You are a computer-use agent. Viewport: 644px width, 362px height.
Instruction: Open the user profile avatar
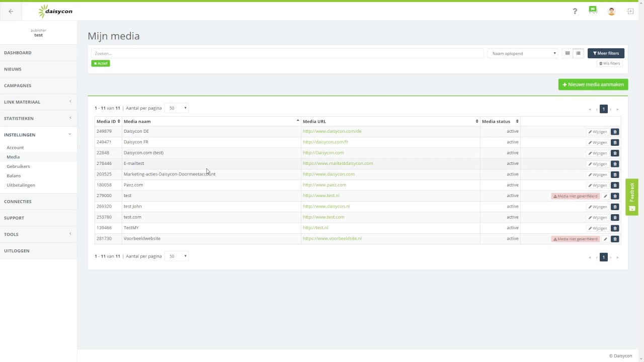coord(611,11)
